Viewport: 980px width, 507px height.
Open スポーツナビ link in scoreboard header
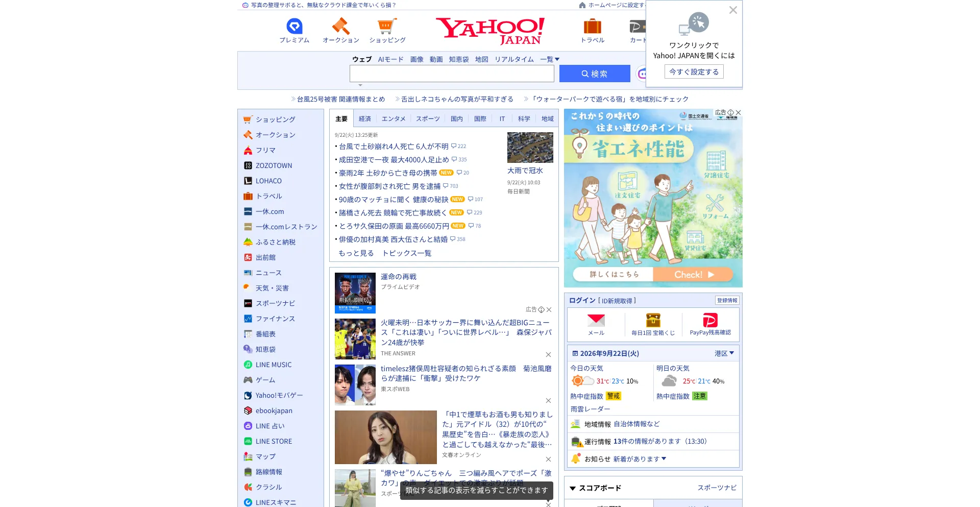point(717,488)
